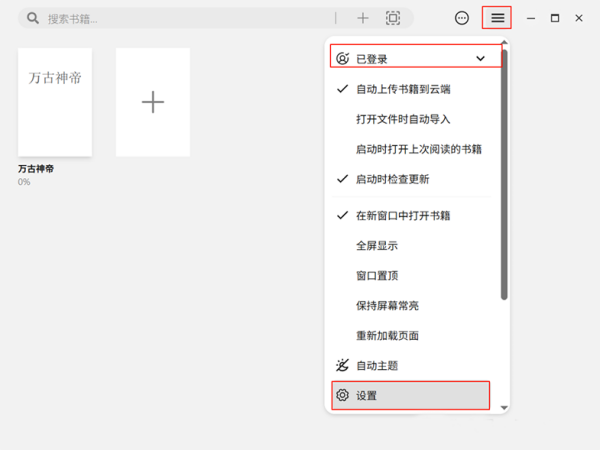600x450 pixels.
Task: Click the user account icon beside 已登录
Action: [342, 59]
